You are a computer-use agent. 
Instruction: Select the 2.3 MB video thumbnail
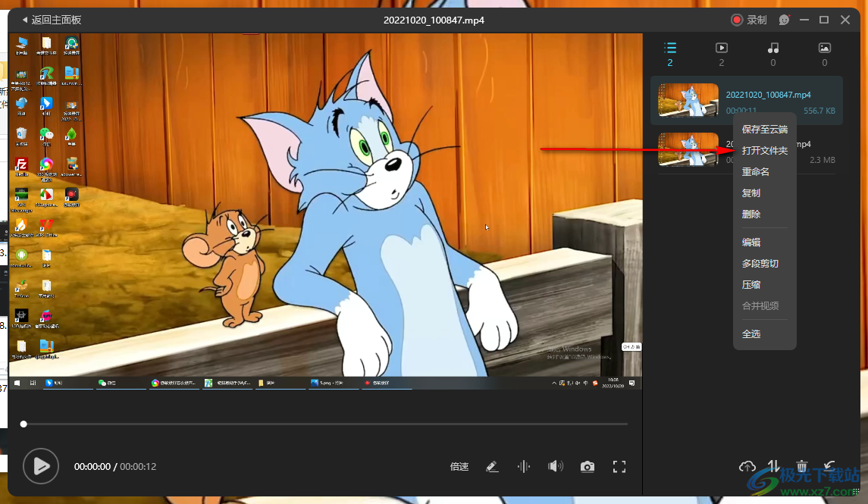[688, 149]
